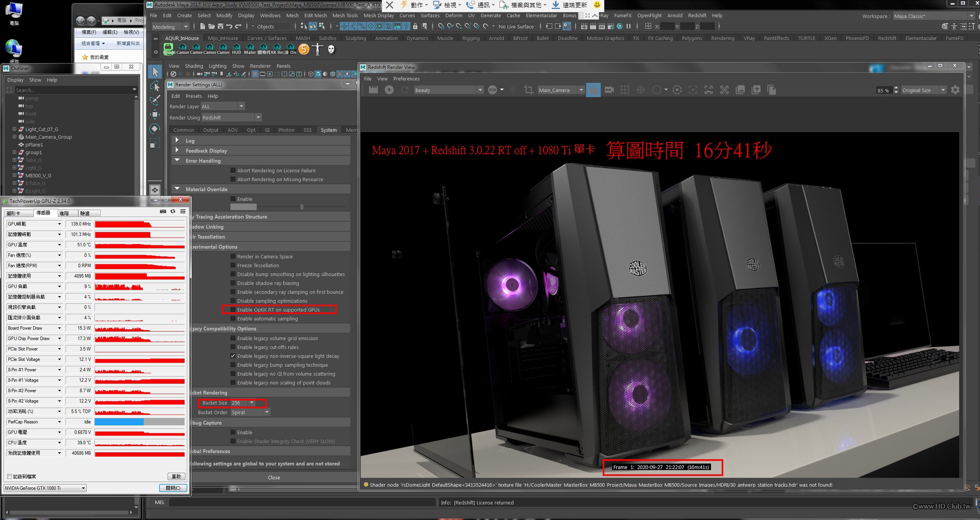Check the GPU-Z log to file checkbox
This screenshot has width=980, height=520.
click(9, 476)
